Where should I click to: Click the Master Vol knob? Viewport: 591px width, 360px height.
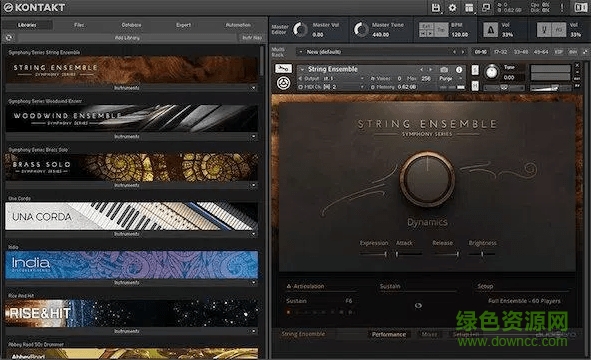pyautogui.click(x=300, y=29)
